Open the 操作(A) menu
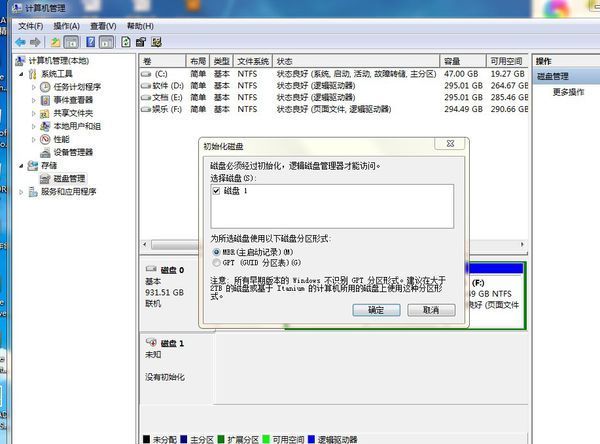600x444 pixels. tap(67, 25)
